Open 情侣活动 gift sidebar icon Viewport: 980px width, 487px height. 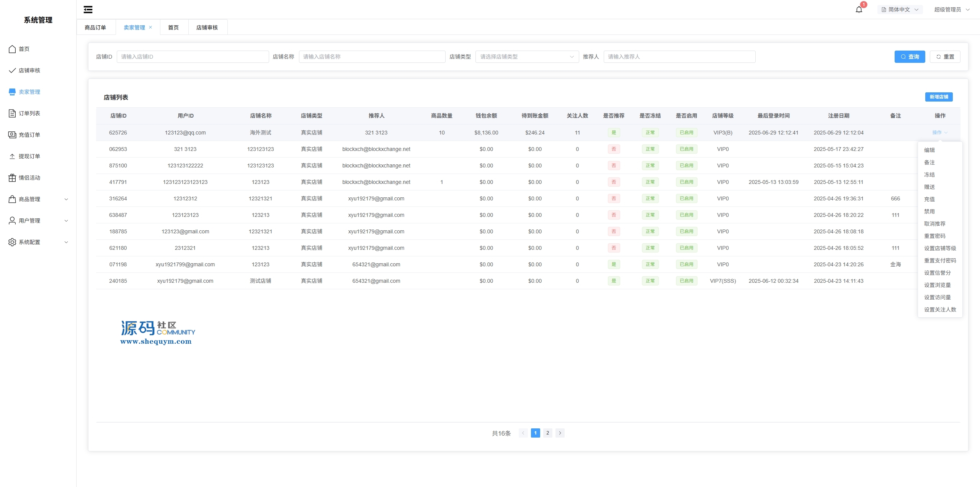(x=12, y=178)
